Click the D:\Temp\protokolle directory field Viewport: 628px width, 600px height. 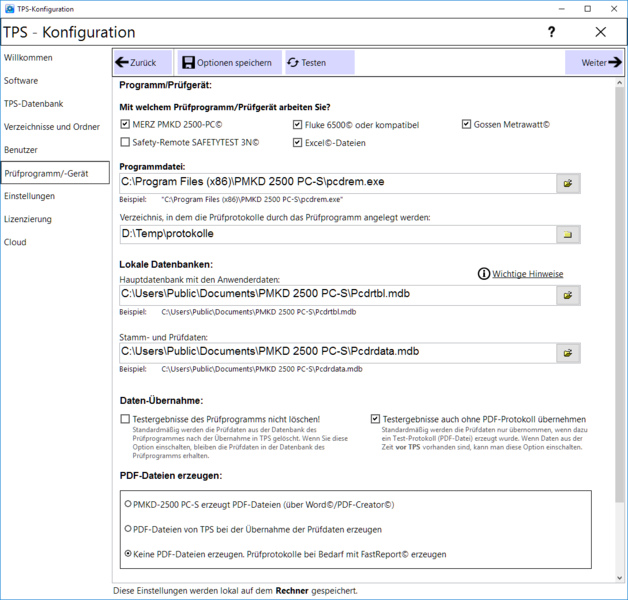[x=338, y=235]
